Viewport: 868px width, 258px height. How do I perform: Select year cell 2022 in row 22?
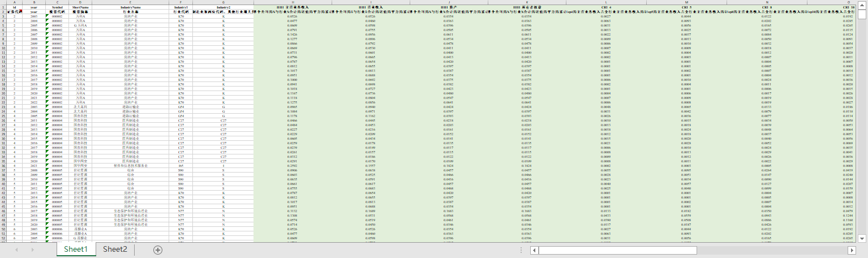[x=33, y=102]
